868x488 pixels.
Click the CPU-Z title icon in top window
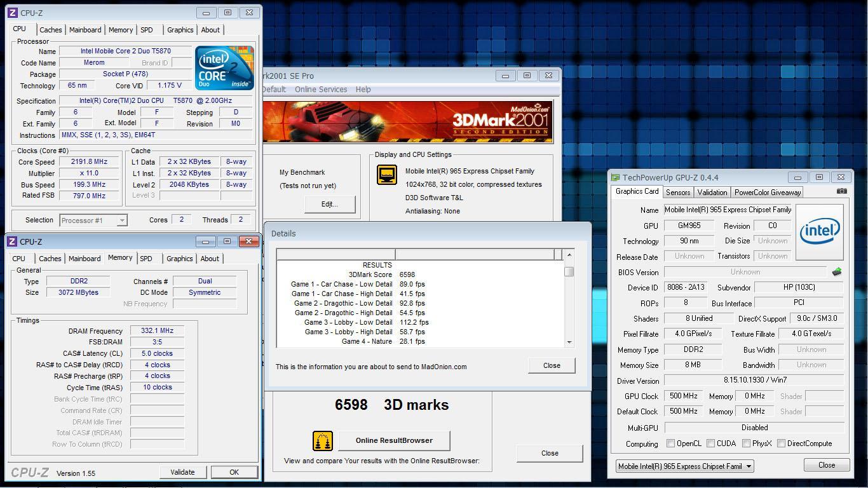(11, 13)
